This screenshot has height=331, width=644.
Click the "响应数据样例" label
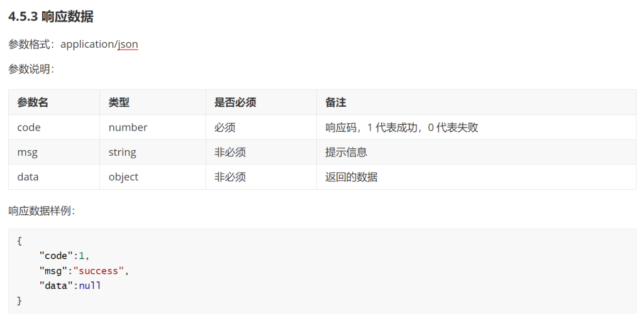click(42, 211)
